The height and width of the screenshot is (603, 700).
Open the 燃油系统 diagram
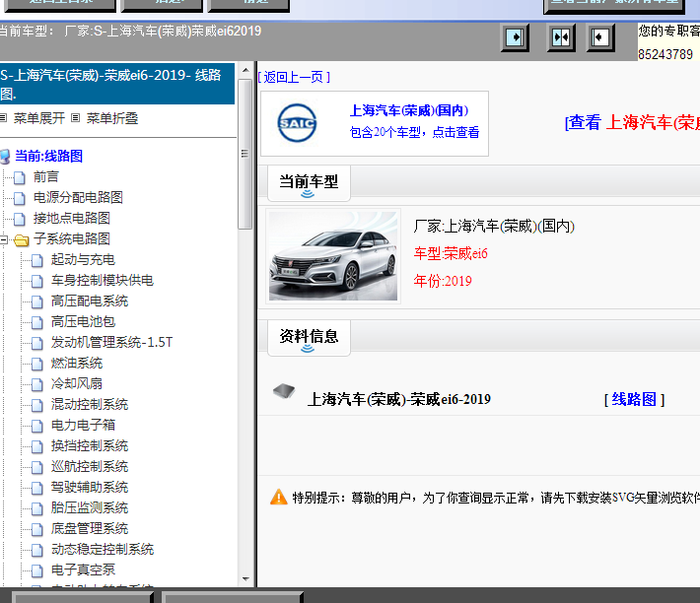[x=77, y=363]
